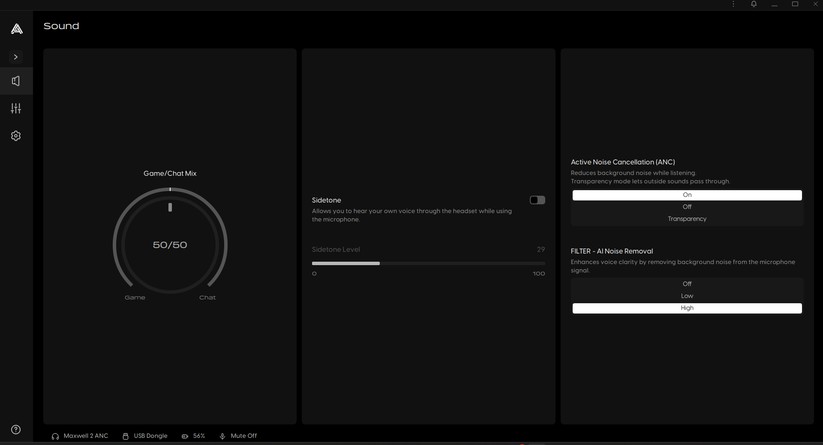The height and width of the screenshot is (445, 823).
Task: Set AI Noise Removal to Off
Action: click(x=687, y=284)
